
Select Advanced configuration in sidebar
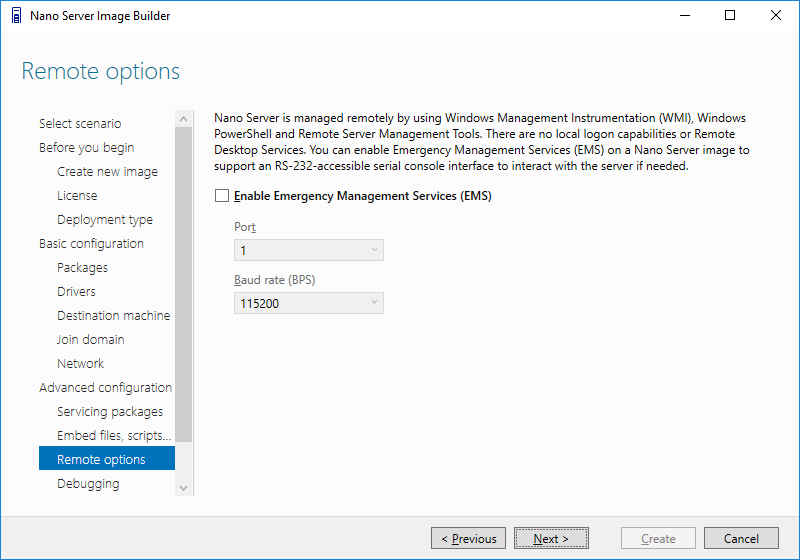pos(106,388)
